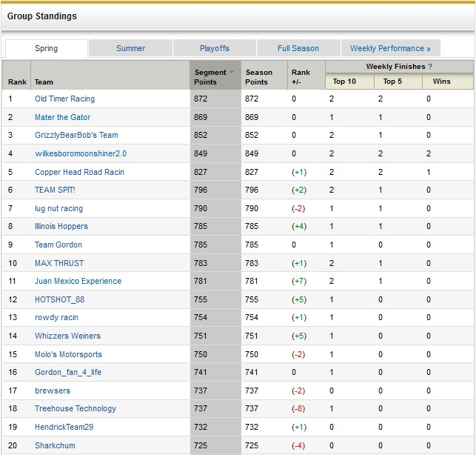Viewport: 476px width, 455px height.
Task: Sort by Season Points column header
Action: point(259,77)
